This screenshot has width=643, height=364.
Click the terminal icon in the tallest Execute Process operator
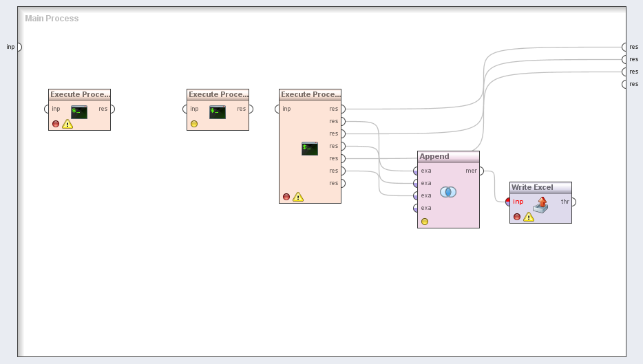[310, 148]
